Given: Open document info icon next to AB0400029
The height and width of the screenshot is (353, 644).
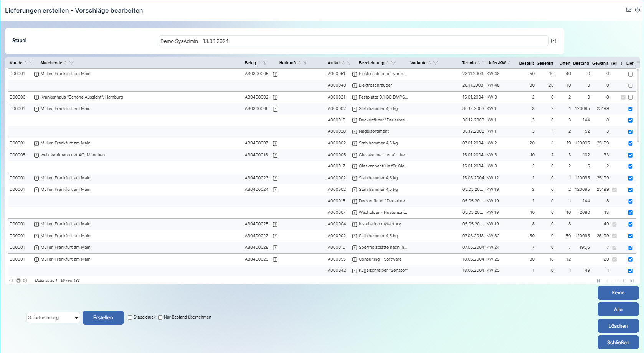Looking at the screenshot, I should point(275,259).
